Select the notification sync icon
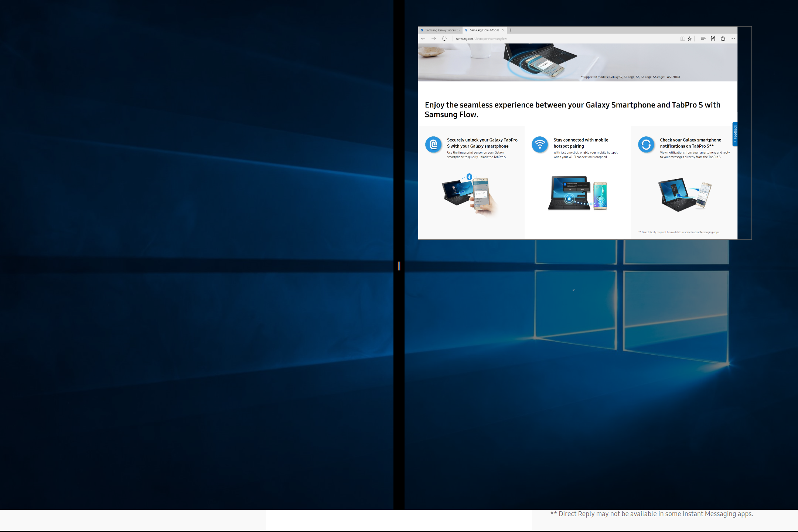 tap(646, 144)
